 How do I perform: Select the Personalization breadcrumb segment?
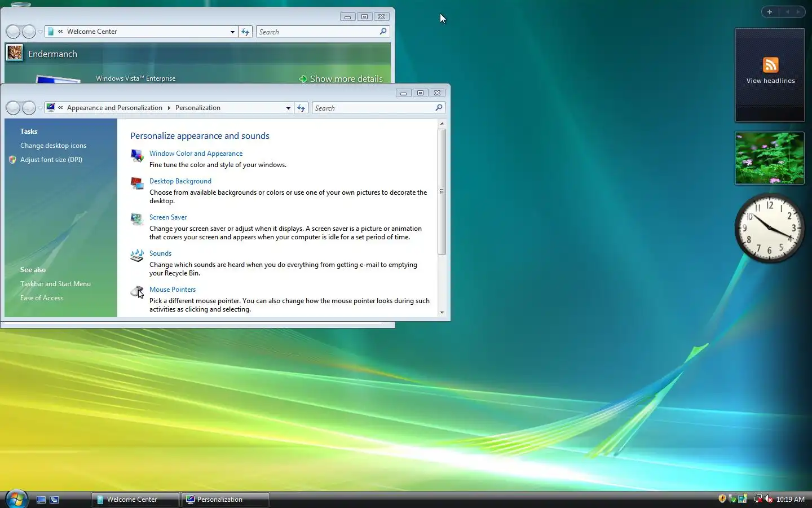point(198,108)
